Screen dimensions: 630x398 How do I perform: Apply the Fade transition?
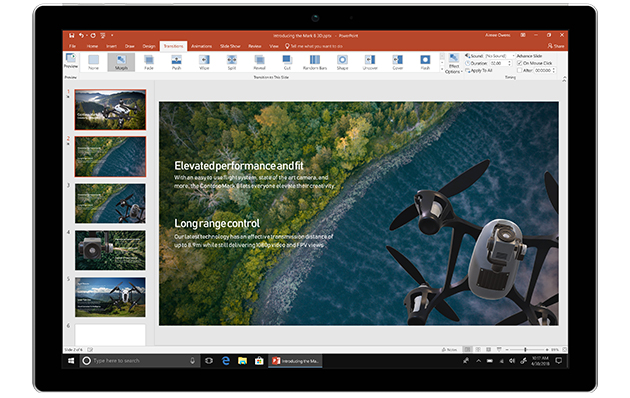(149, 62)
